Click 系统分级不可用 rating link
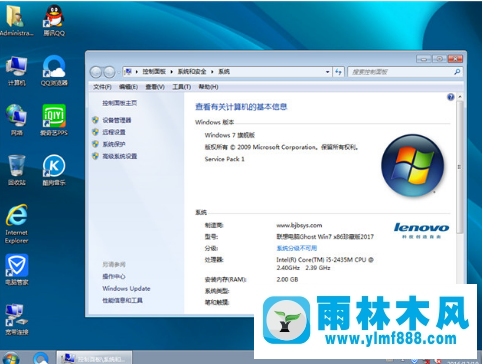 (x=297, y=248)
